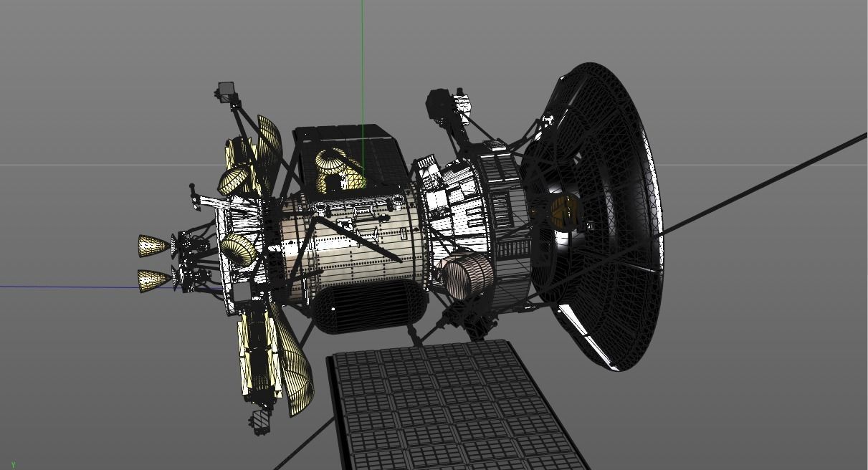The width and height of the screenshot is (868, 470).
Task: Click the large solar panel array below
Action: [444, 408]
